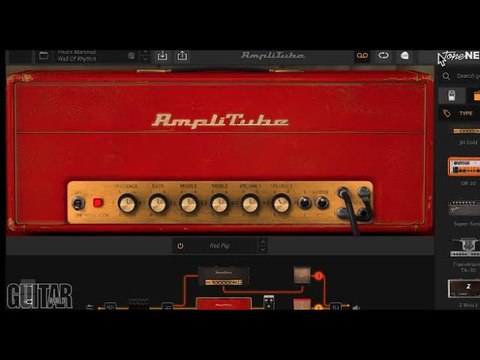Image resolution: width=480 pixels, height=360 pixels.
Task: Click the up arrow beside Red Pig
Action: click(x=263, y=242)
